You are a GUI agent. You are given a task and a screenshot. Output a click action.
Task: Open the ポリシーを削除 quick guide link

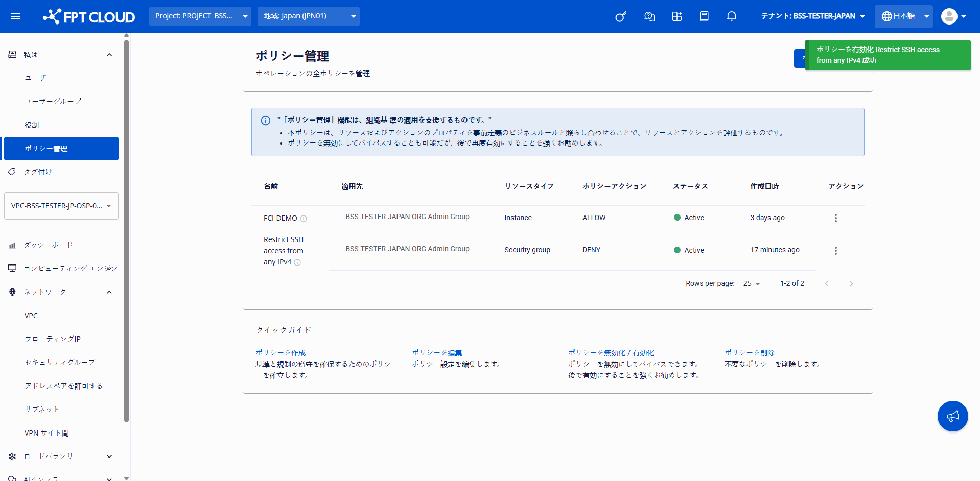point(750,353)
